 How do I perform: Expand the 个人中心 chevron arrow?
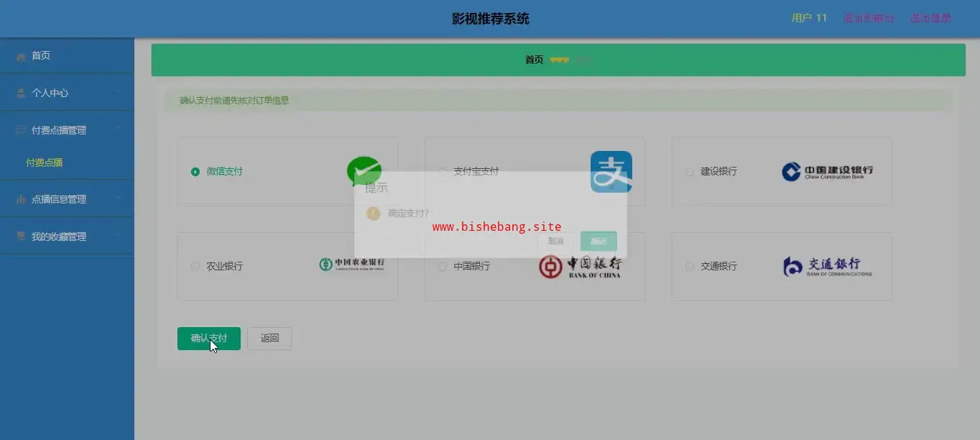[x=119, y=93]
